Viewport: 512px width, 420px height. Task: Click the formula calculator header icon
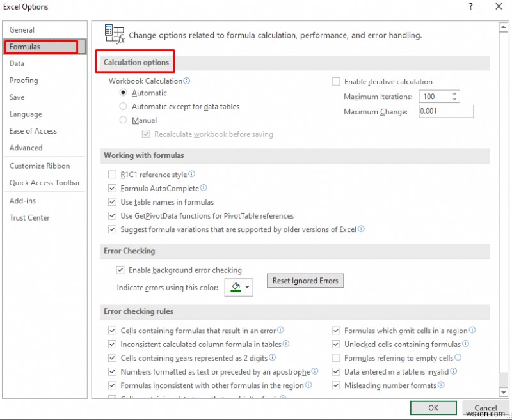[115, 34]
